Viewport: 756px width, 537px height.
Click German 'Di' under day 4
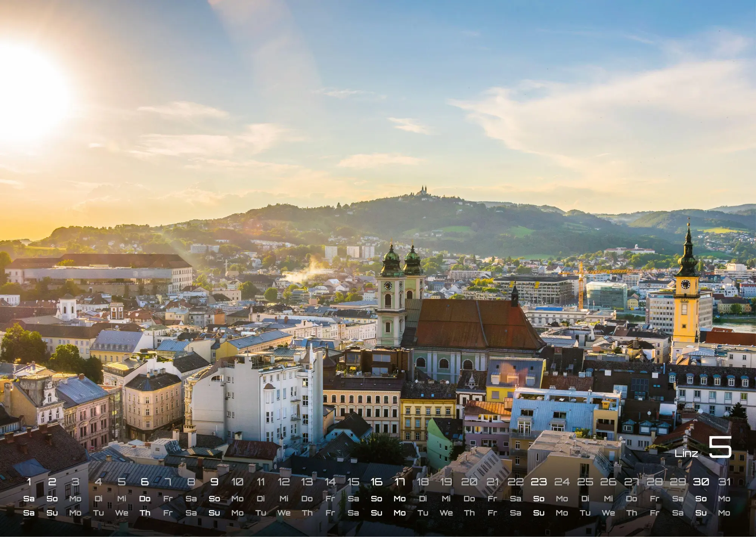[99, 499]
